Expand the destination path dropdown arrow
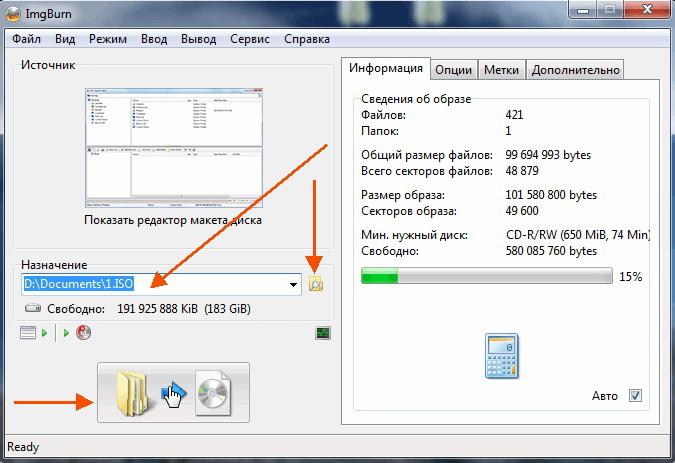Viewport: 675px width, 463px height. [x=293, y=284]
